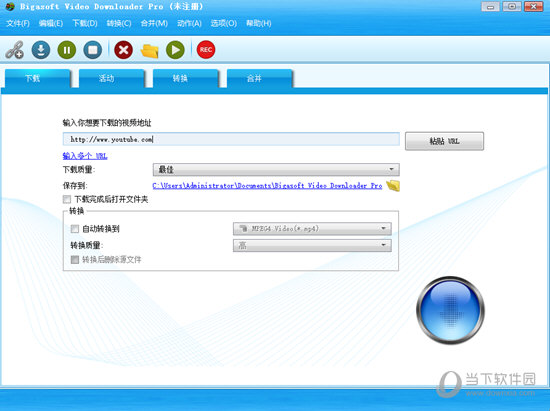Click the green play icon

175,50
